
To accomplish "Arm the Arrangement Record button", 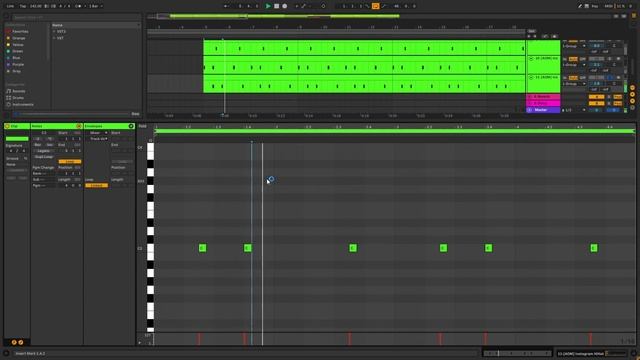I will tap(285, 6).
